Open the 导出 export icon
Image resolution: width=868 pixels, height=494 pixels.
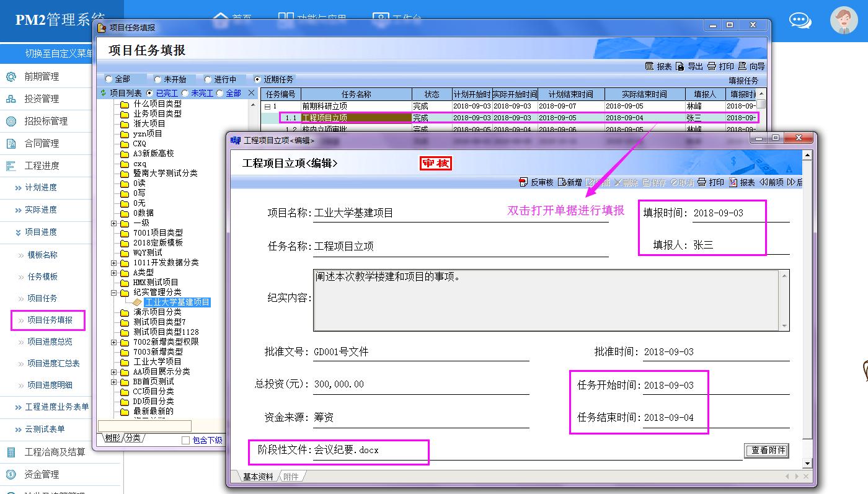pos(680,66)
